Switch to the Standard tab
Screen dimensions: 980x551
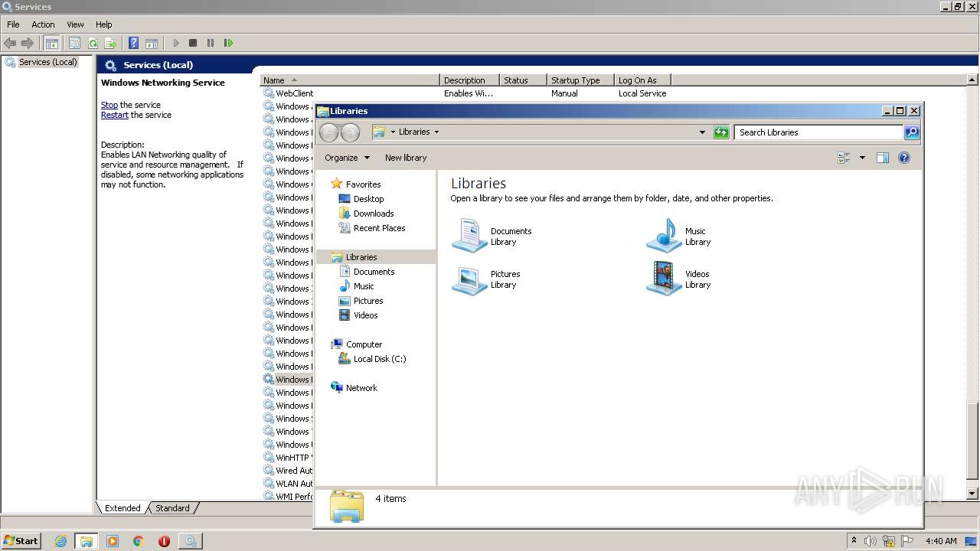point(172,508)
